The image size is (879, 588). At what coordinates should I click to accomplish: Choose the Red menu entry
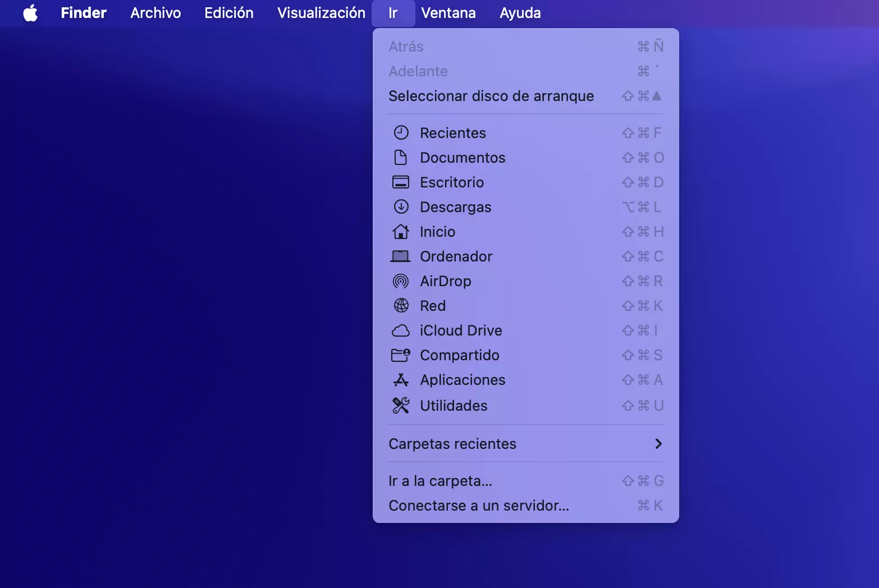click(526, 306)
